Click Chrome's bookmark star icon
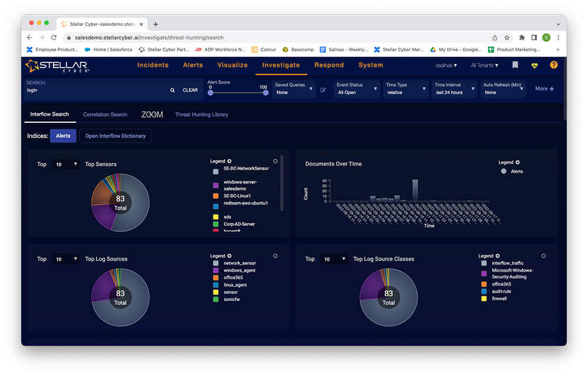 click(x=507, y=38)
